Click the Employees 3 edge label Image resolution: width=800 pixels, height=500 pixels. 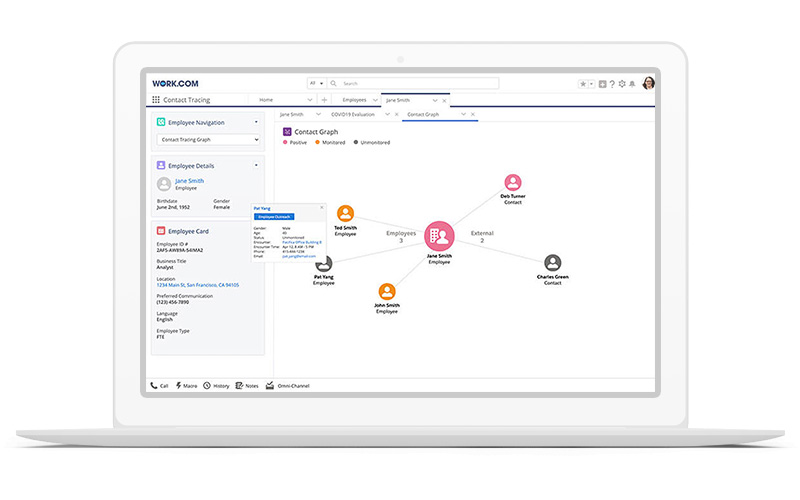(x=401, y=236)
